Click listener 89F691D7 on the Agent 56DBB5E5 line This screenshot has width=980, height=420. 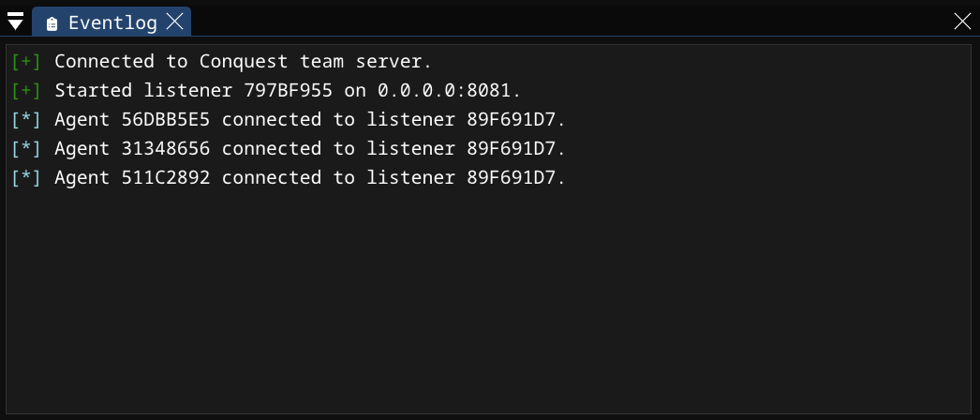tap(515, 120)
